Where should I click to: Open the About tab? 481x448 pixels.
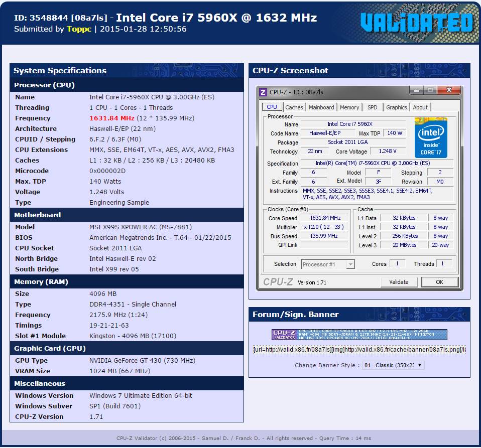pos(420,107)
